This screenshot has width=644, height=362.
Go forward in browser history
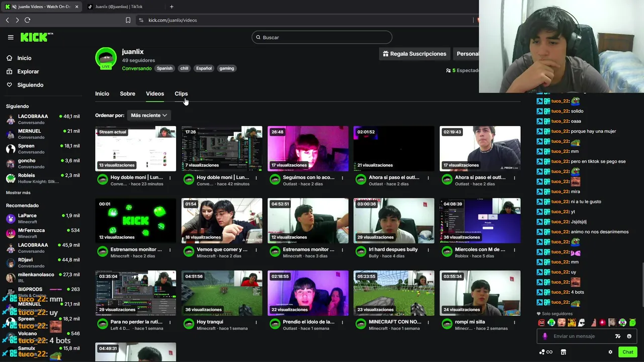[17, 20]
